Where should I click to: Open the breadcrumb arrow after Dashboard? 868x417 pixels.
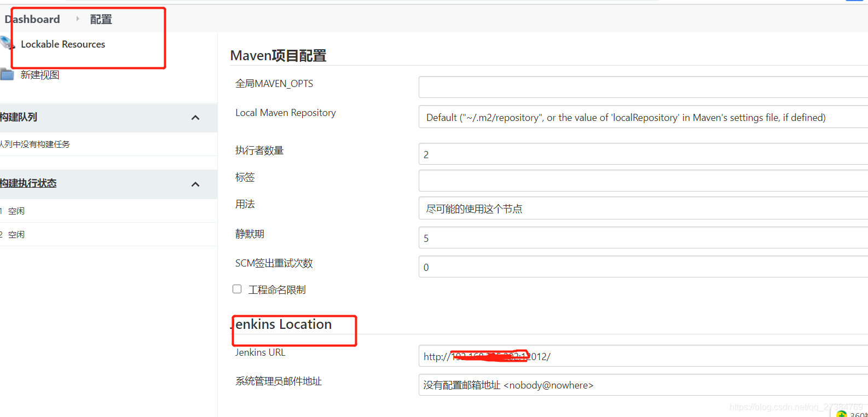78,19
